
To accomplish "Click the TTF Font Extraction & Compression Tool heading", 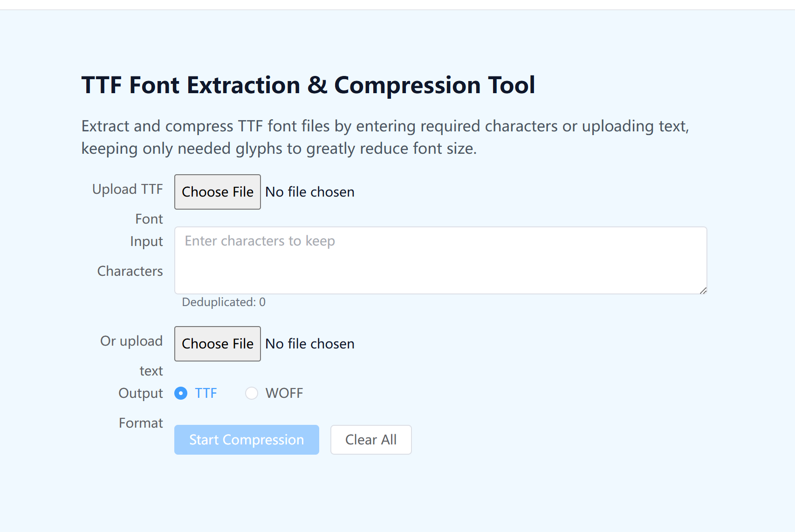I will (x=308, y=85).
